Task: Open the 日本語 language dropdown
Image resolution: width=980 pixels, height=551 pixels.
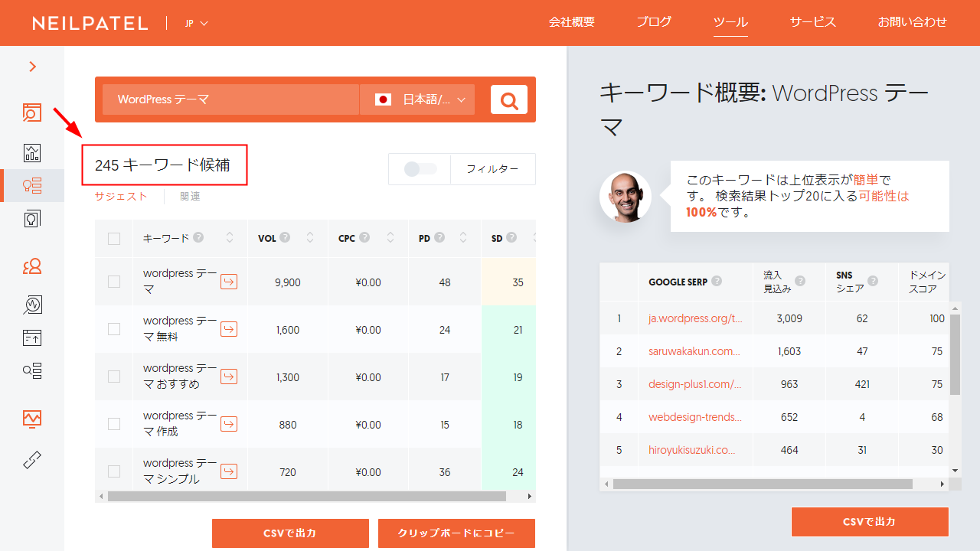Action: tap(417, 99)
